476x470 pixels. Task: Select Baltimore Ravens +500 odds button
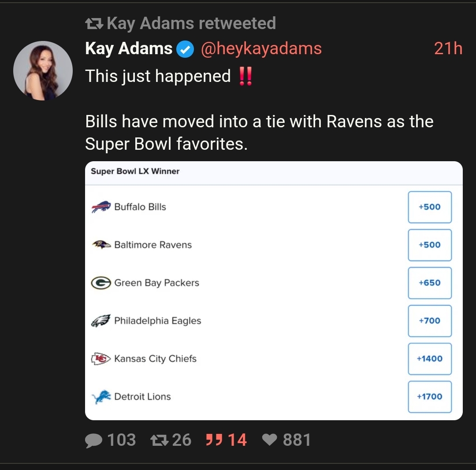click(429, 245)
